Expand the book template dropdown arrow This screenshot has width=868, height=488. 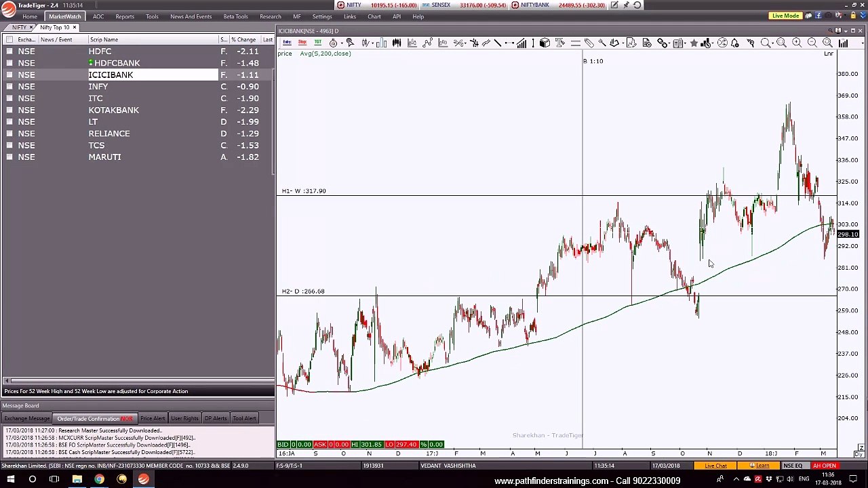pos(686,43)
